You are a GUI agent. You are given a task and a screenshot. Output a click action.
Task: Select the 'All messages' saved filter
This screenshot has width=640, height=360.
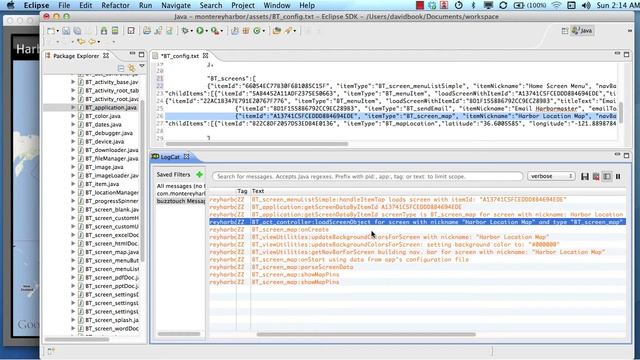181,186
